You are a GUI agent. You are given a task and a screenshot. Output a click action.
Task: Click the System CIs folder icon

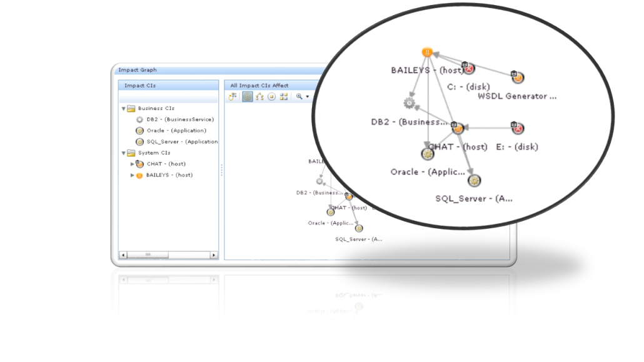coord(131,153)
